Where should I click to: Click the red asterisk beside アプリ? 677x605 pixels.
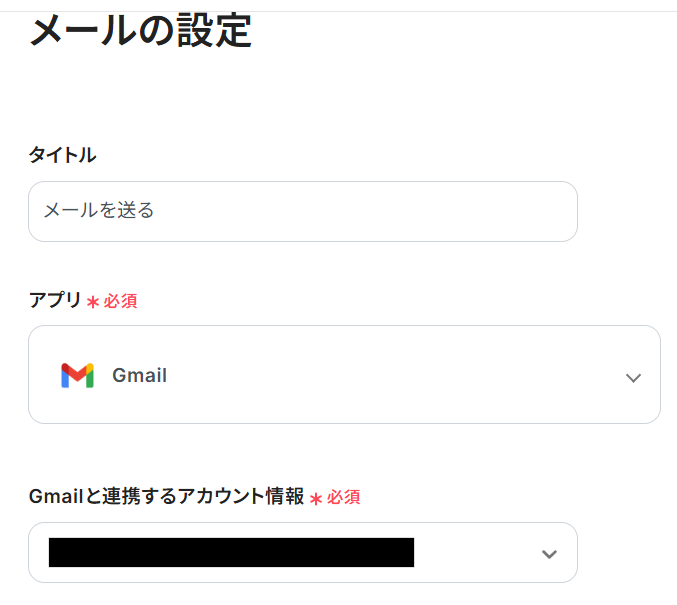pyautogui.click(x=93, y=301)
